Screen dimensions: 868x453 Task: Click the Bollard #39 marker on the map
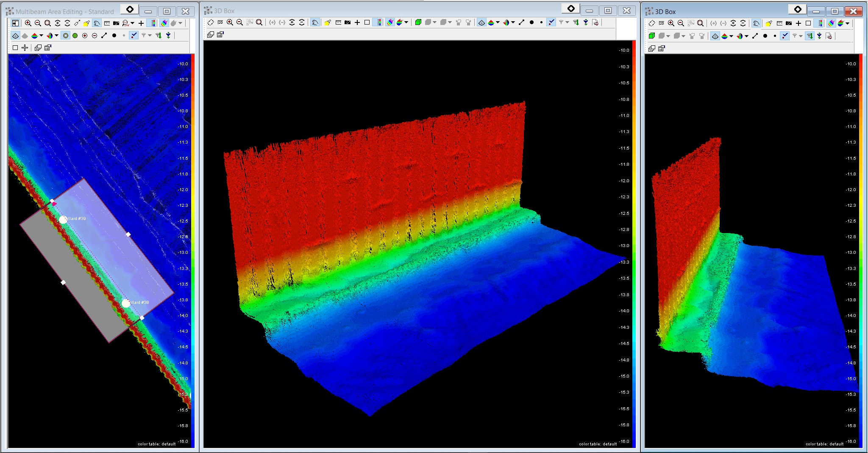[63, 220]
